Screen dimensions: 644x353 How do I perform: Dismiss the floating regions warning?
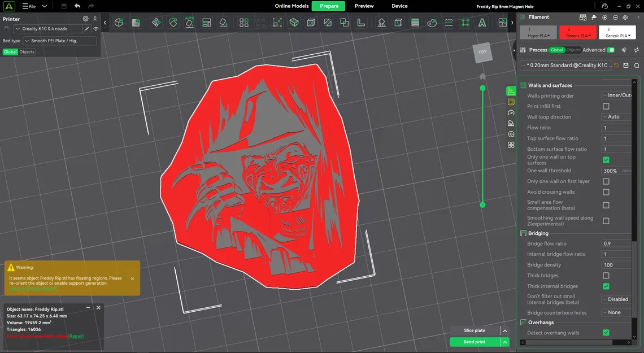tap(132, 278)
